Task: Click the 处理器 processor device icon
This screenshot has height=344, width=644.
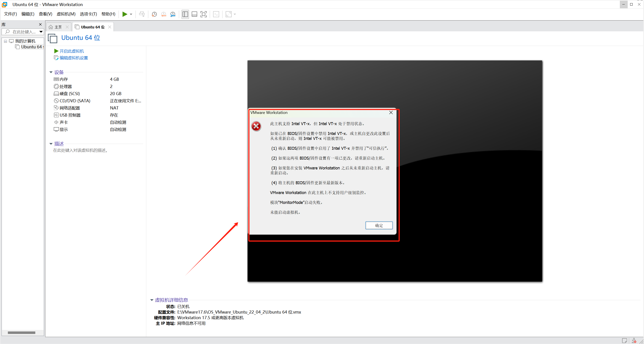Action: 56,87
